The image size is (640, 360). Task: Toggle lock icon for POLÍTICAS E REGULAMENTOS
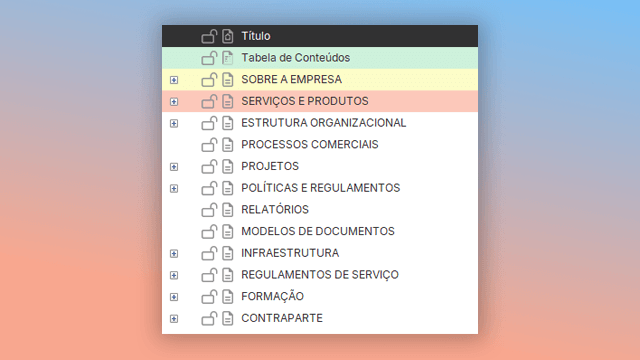[x=209, y=188]
